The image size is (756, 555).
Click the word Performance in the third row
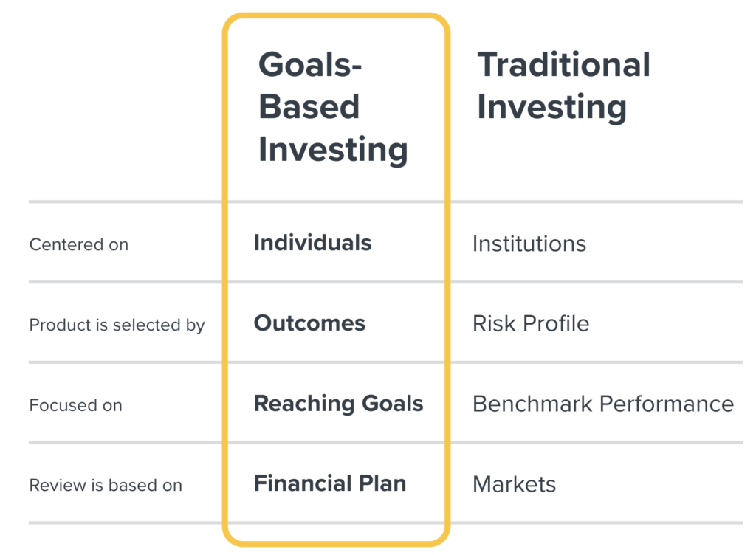(667, 404)
